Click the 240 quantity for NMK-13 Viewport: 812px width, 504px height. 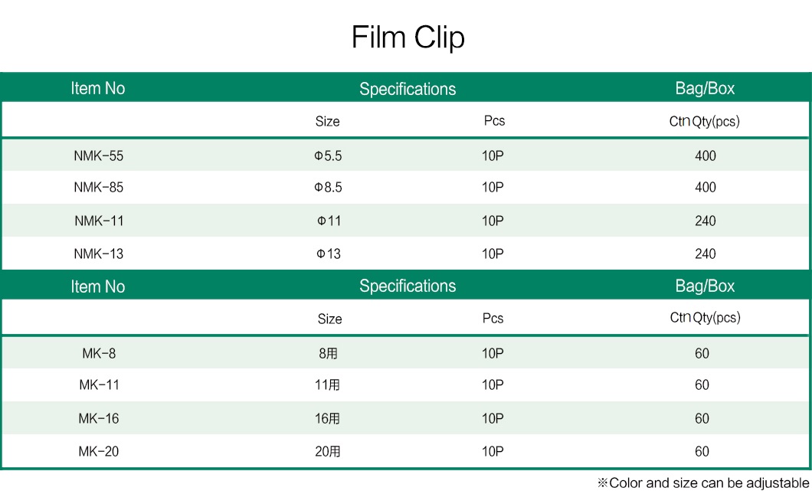[706, 254]
